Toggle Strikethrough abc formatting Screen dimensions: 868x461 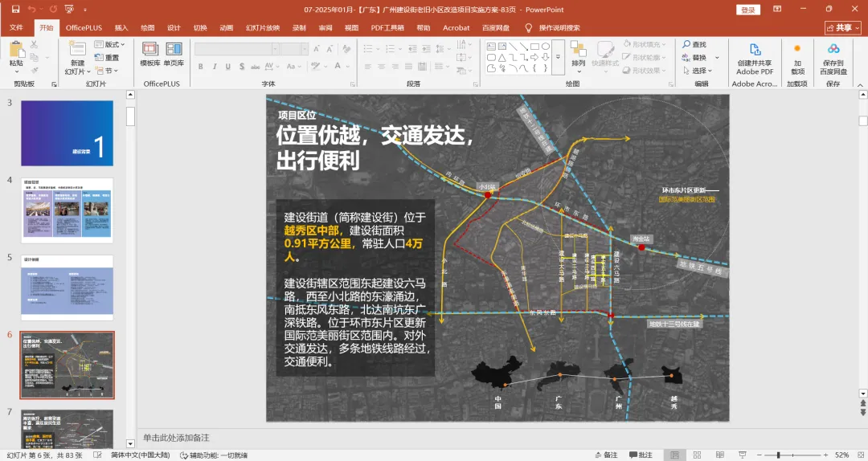[x=256, y=67]
